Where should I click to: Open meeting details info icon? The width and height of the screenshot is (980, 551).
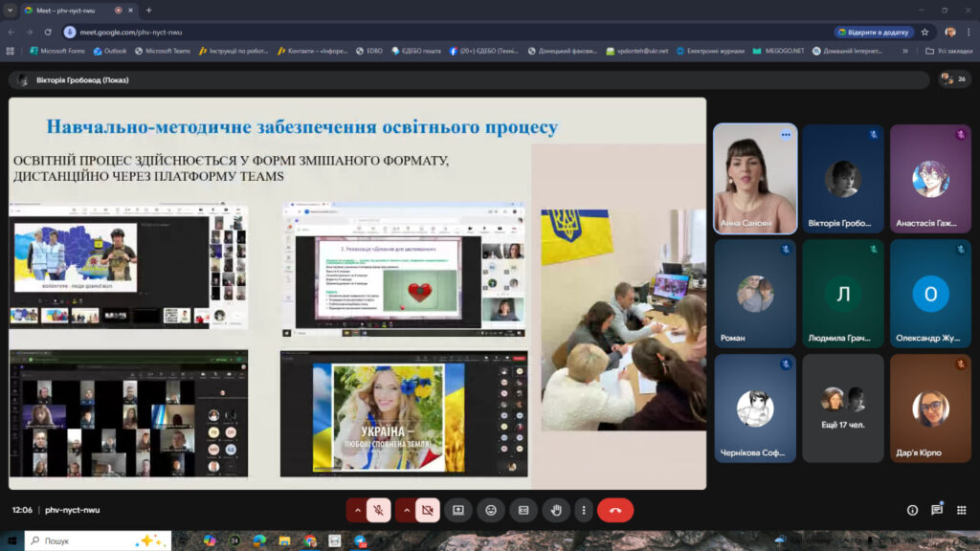[x=912, y=510]
